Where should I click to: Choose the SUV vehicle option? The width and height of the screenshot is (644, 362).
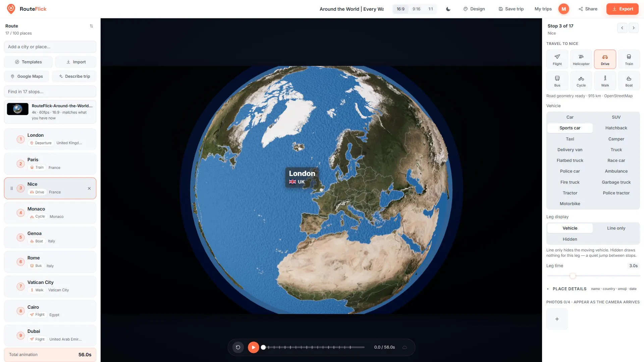tap(616, 117)
